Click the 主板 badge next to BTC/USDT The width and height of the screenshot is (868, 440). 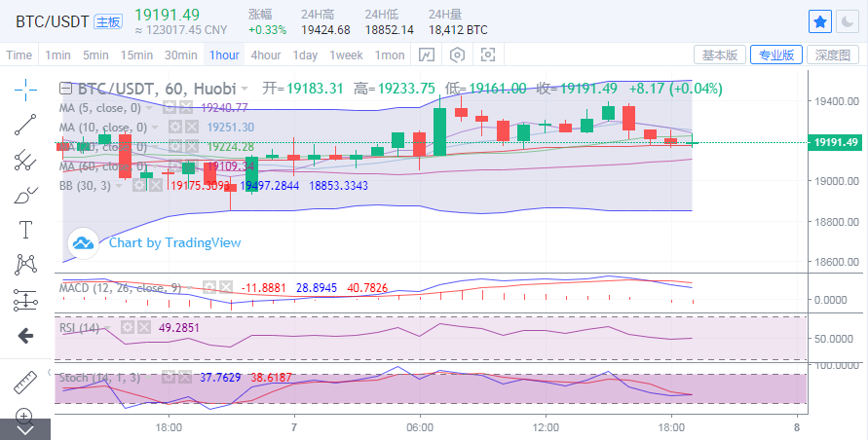click(x=108, y=22)
